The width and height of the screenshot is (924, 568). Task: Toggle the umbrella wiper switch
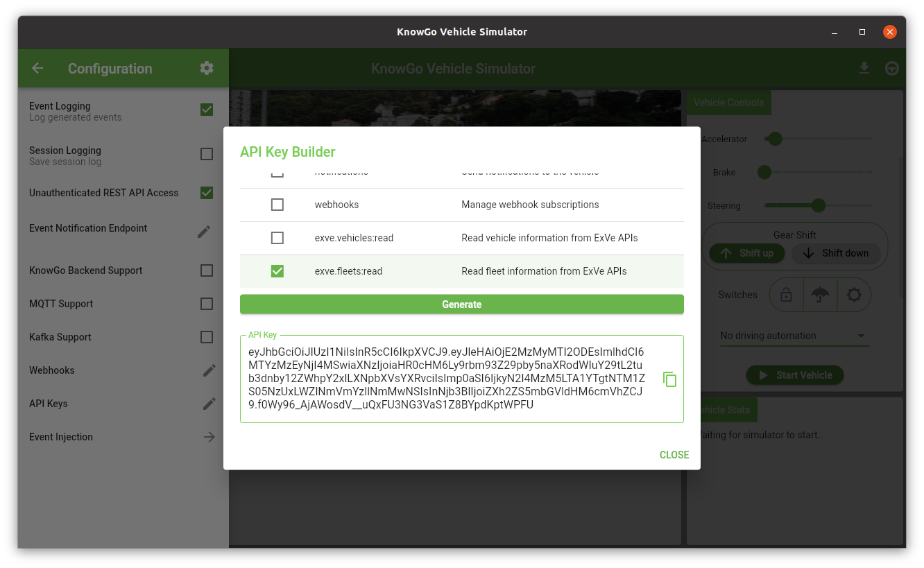[820, 295]
